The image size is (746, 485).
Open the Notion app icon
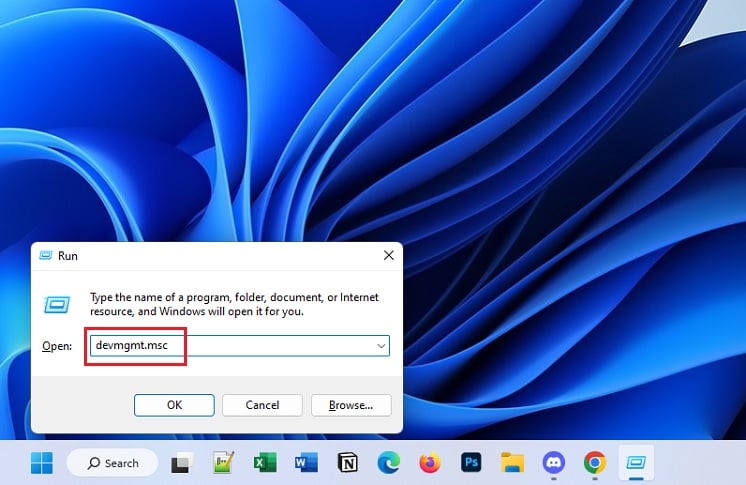347,463
